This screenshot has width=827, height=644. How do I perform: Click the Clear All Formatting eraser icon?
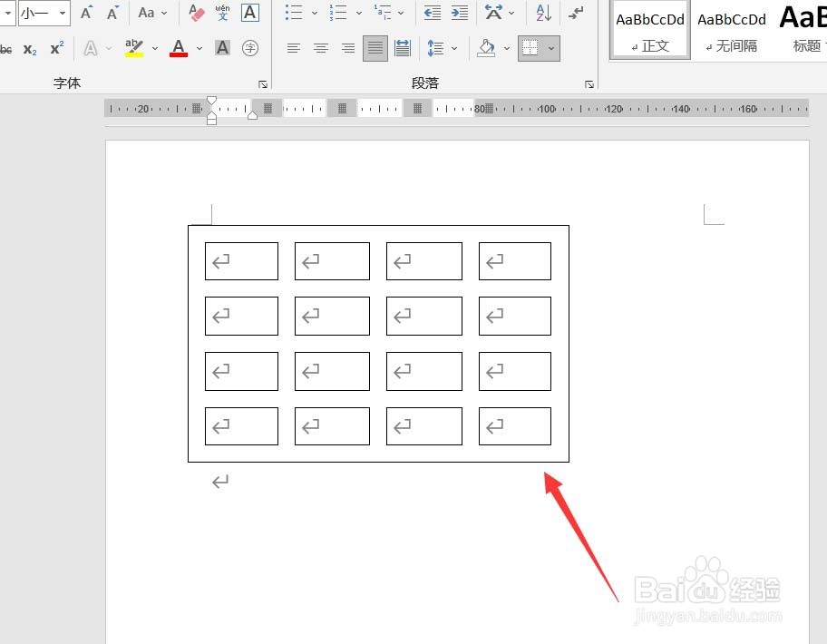pyautogui.click(x=196, y=13)
